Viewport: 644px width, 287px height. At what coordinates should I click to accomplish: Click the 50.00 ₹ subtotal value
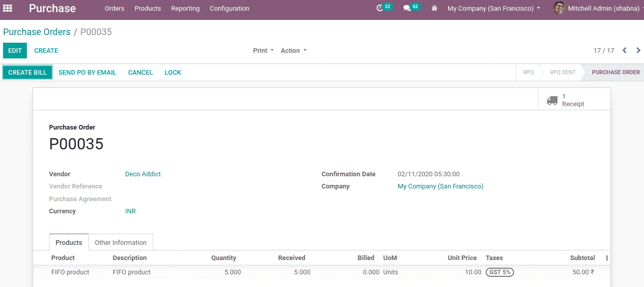pyautogui.click(x=584, y=272)
